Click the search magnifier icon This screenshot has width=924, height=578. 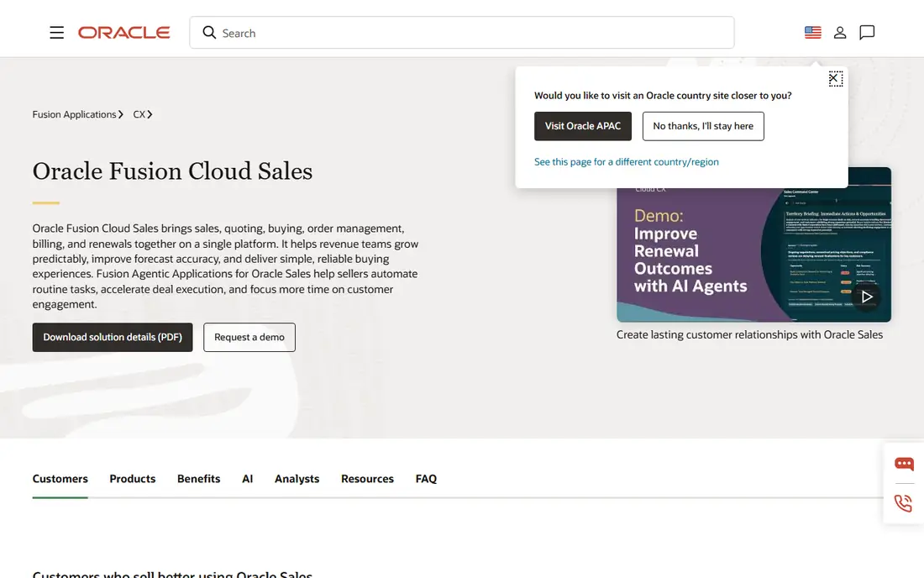point(209,33)
